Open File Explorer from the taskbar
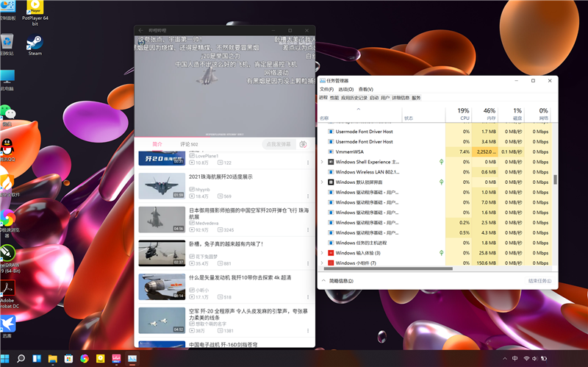The image size is (588, 367). [53, 358]
